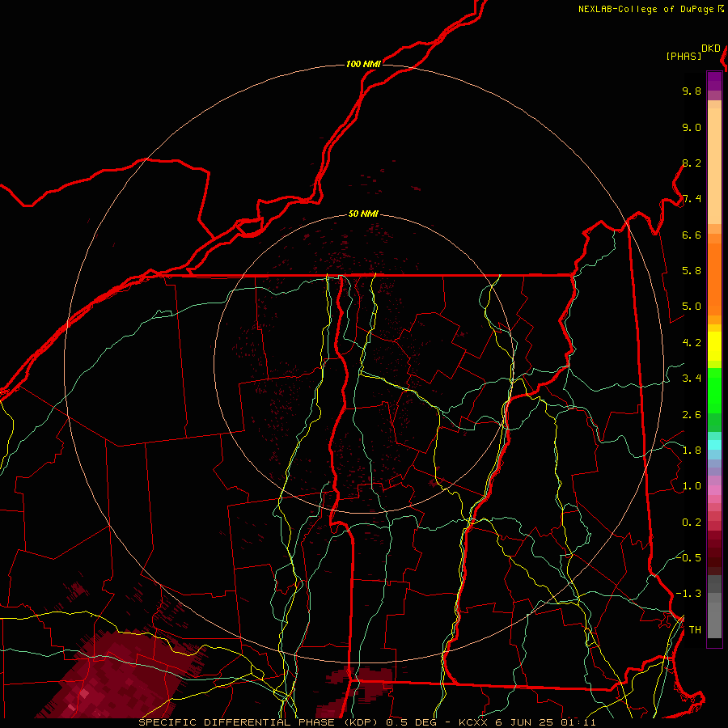Click the 4.2 legend value

click(x=692, y=343)
